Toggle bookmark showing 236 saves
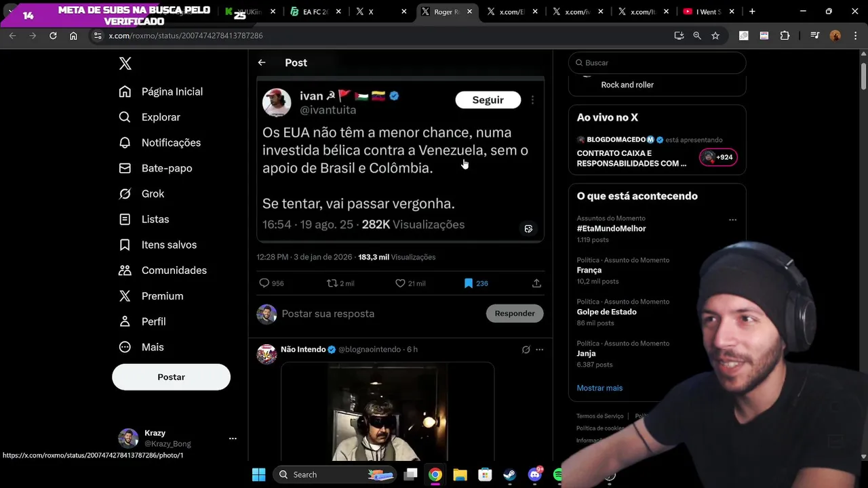The width and height of the screenshot is (868, 488). [468, 283]
